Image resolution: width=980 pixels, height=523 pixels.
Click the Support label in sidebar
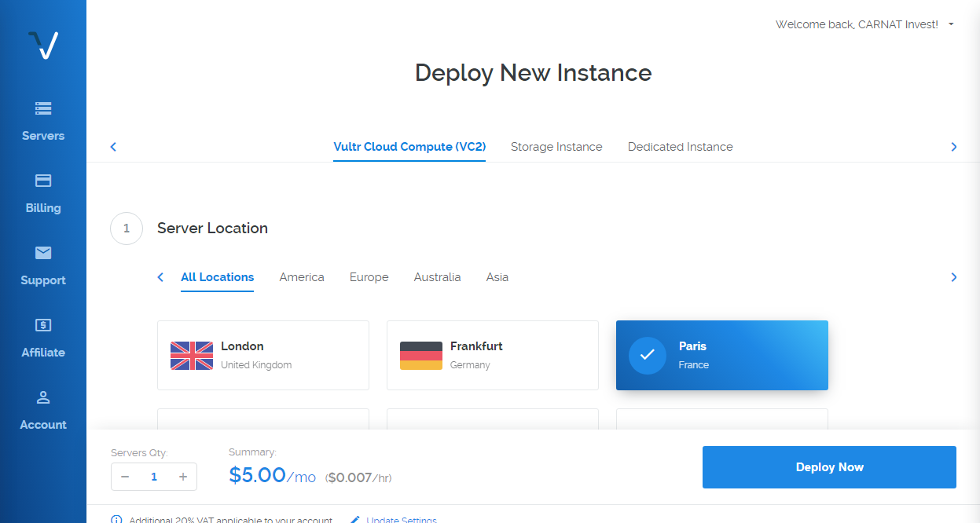tap(43, 280)
